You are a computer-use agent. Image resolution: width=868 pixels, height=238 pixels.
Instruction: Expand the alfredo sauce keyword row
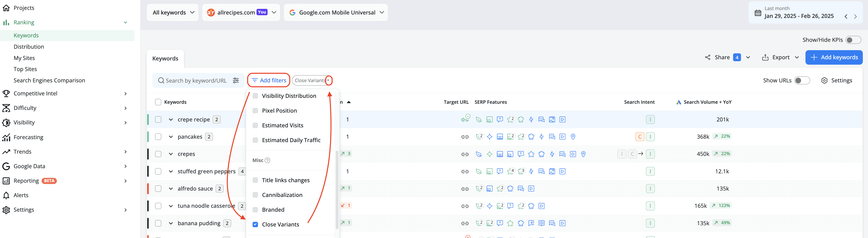(x=171, y=189)
